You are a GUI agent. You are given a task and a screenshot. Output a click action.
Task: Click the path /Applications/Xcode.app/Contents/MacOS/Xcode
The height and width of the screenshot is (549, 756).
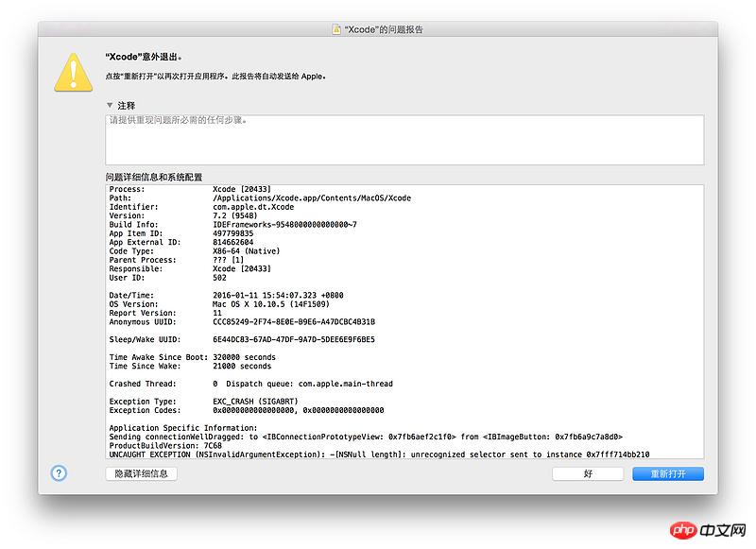[312, 197]
